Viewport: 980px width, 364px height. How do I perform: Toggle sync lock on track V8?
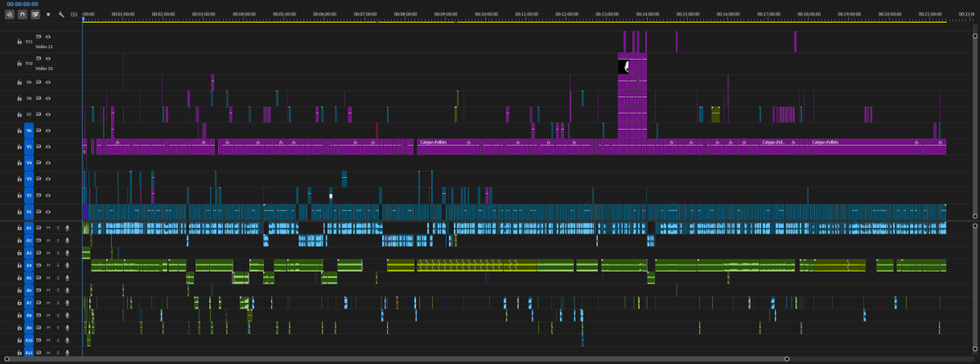[x=38, y=98]
